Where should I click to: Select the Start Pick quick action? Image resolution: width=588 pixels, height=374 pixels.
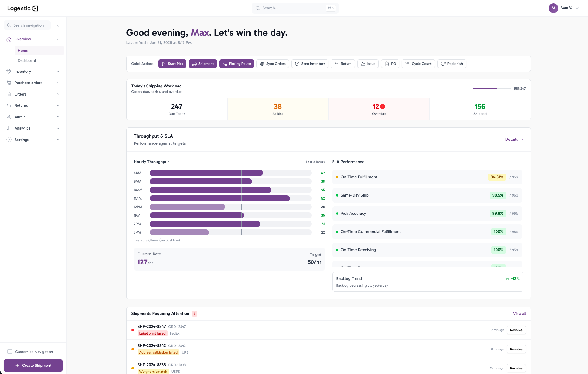point(172,64)
